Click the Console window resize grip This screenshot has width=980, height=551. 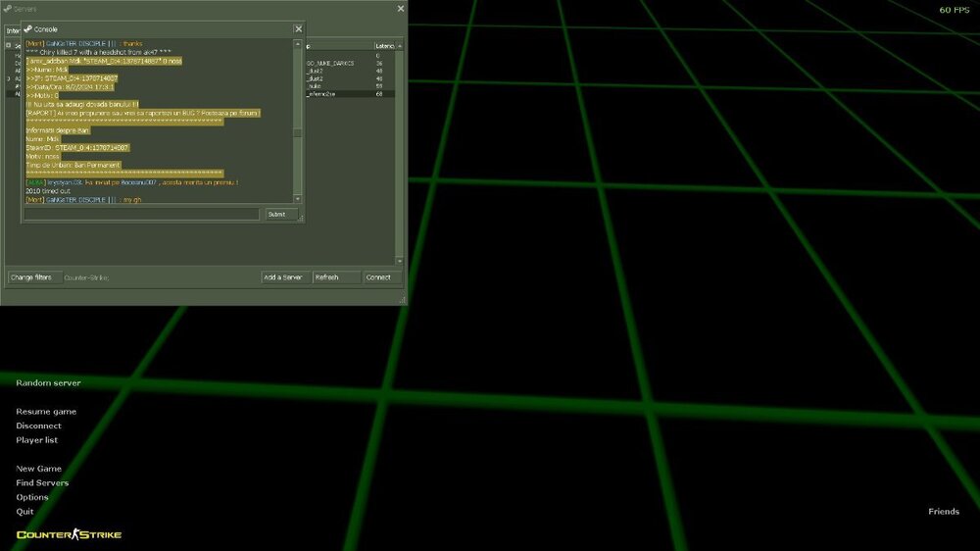point(302,220)
